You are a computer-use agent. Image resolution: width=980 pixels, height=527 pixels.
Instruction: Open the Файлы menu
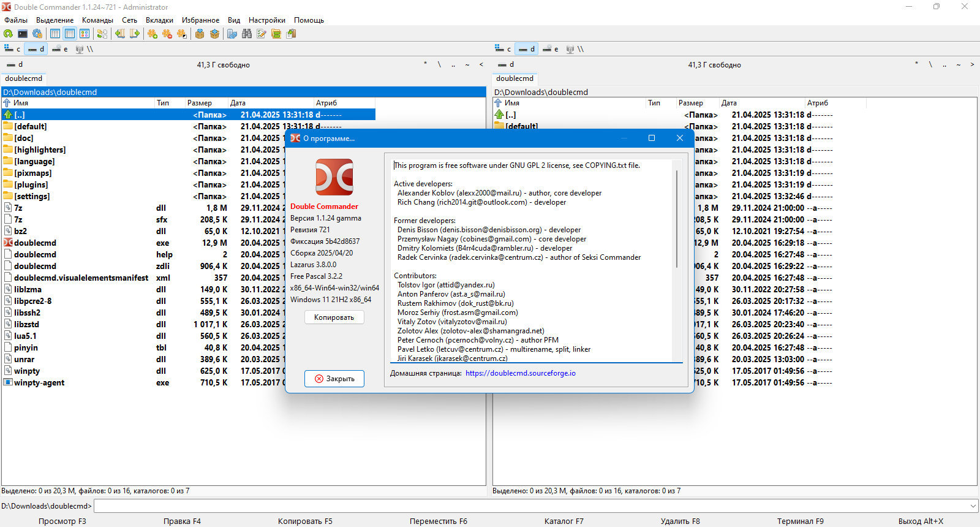[x=16, y=20]
